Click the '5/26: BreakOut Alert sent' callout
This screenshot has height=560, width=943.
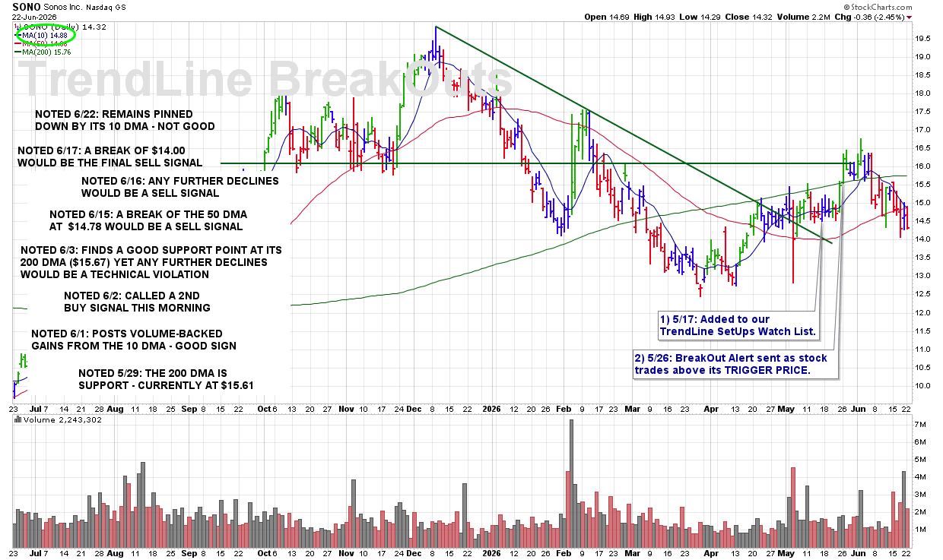735,364
